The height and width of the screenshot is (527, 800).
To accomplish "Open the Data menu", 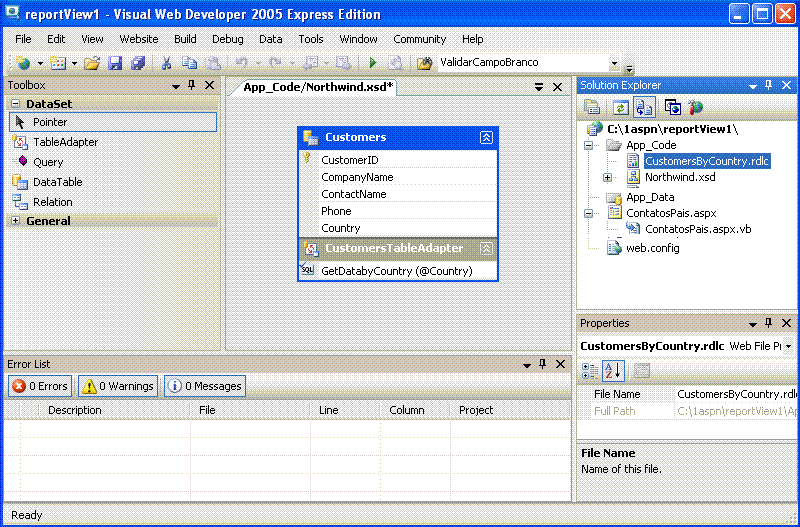I will [x=270, y=39].
